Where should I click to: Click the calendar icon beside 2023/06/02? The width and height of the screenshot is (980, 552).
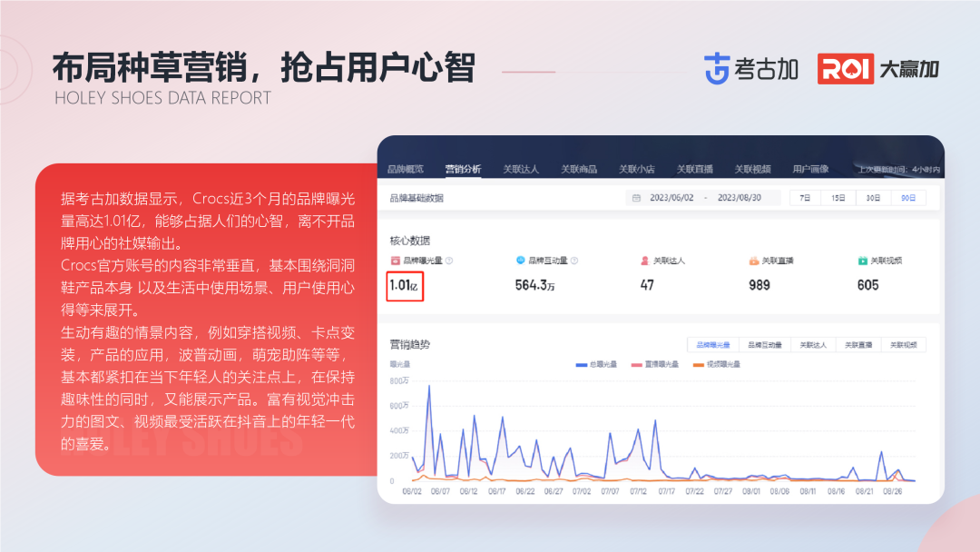point(636,198)
